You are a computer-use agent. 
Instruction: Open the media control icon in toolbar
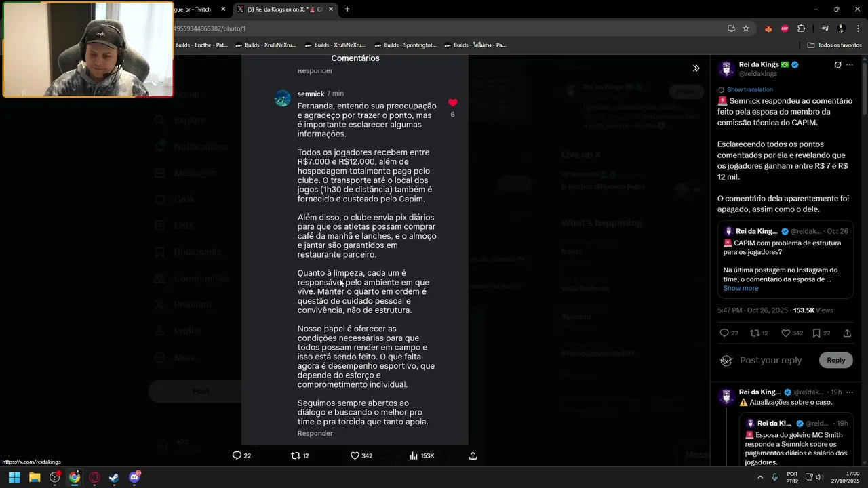(825, 28)
